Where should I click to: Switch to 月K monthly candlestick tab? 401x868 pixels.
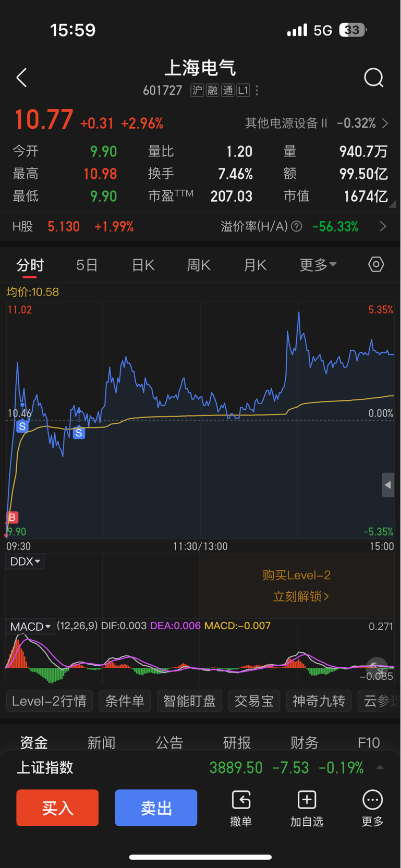click(255, 265)
